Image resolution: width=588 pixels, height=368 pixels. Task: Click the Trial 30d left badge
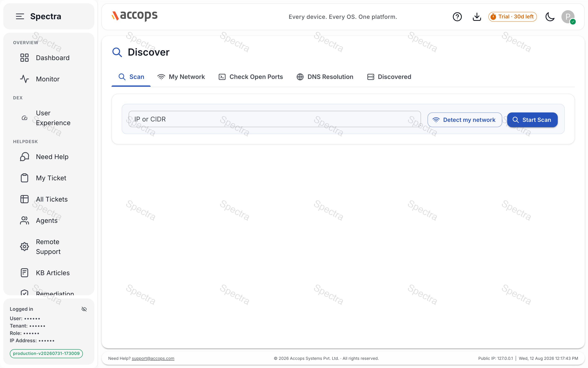[x=512, y=17]
